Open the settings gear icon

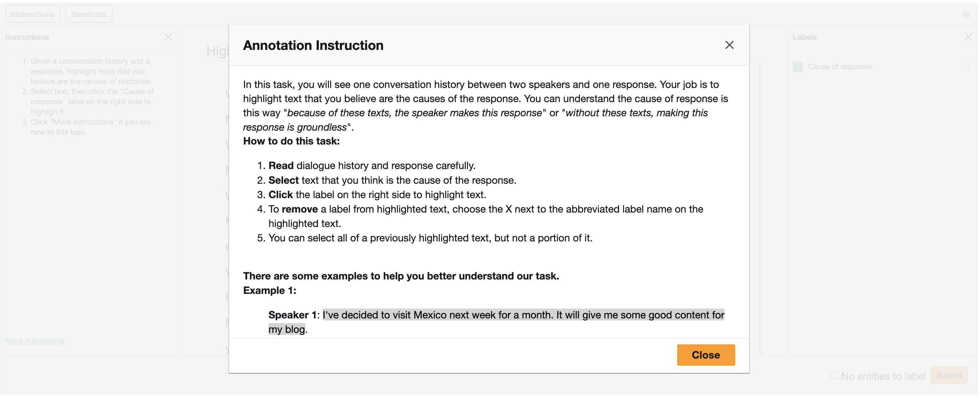[966, 14]
